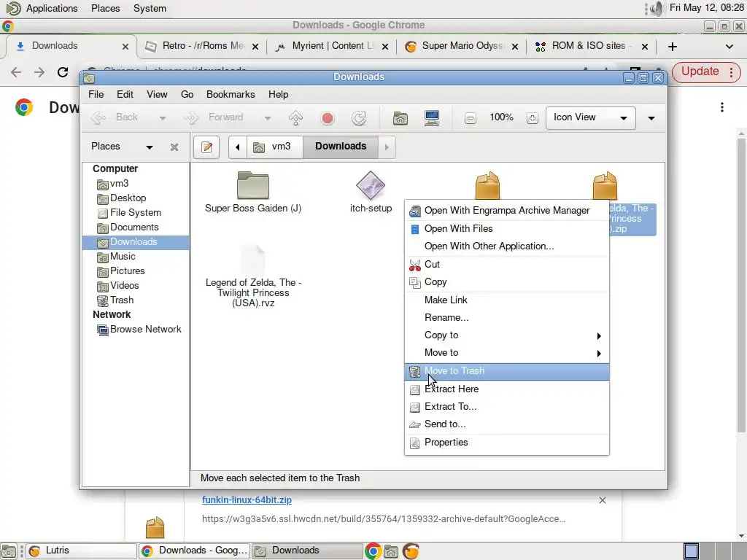Open the Bookmarks menu
This screenshot has height=560, width=747.
(x=231, y=94)
